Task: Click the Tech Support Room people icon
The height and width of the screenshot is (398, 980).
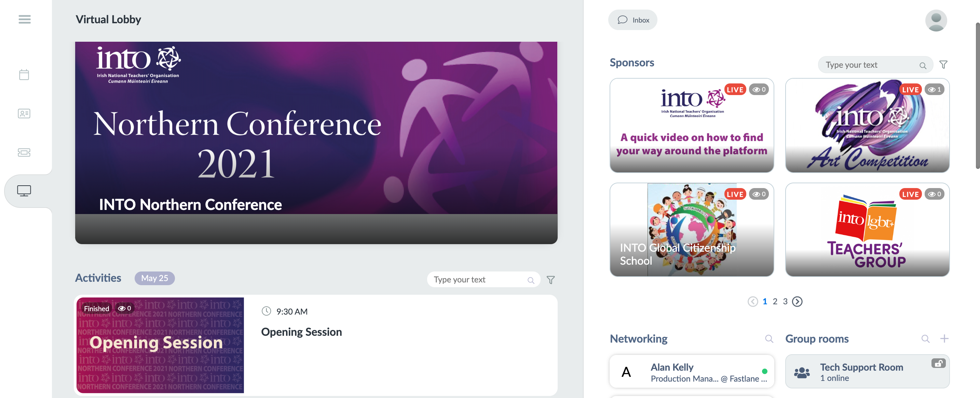Action: tap(802, 373)
